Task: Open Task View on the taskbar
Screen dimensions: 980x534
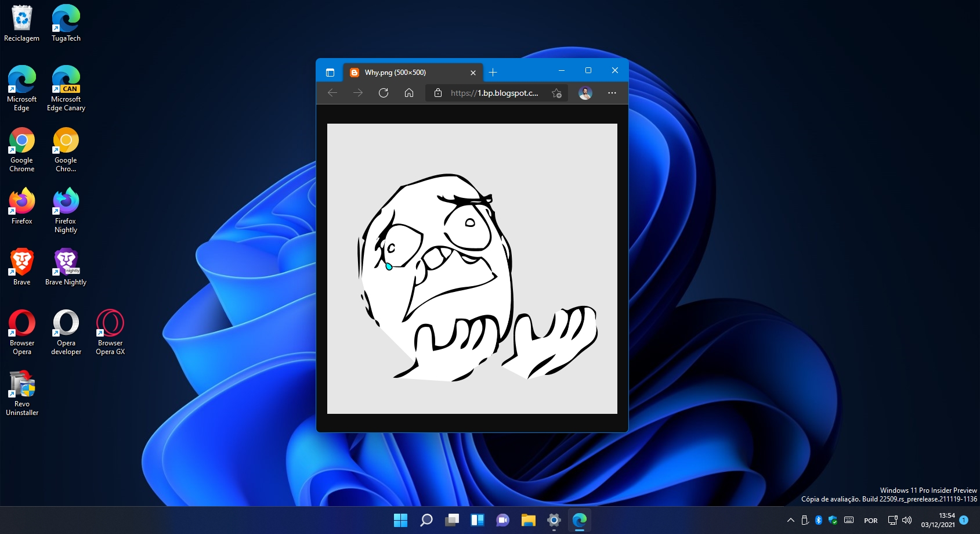Action: [452, 520]
